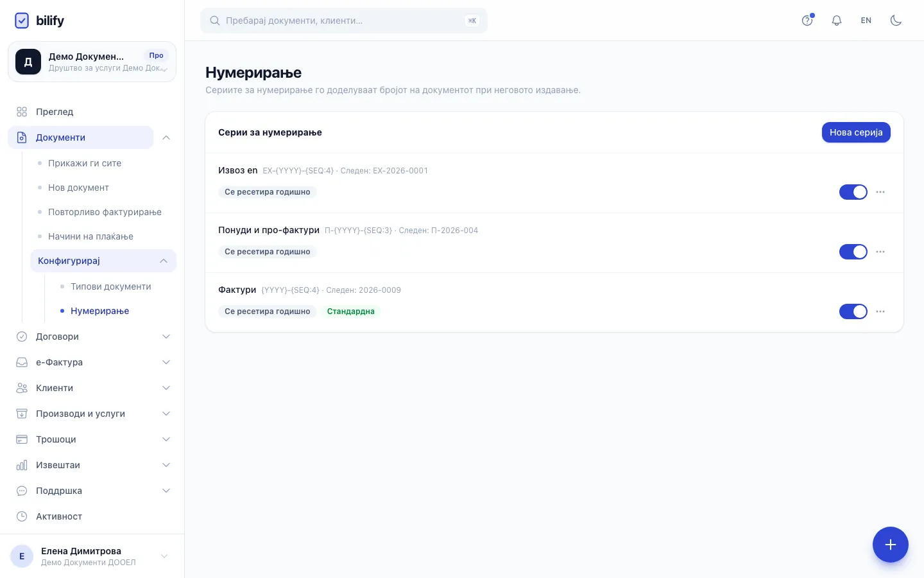Expand the Клиенти section

coord(166,388)
